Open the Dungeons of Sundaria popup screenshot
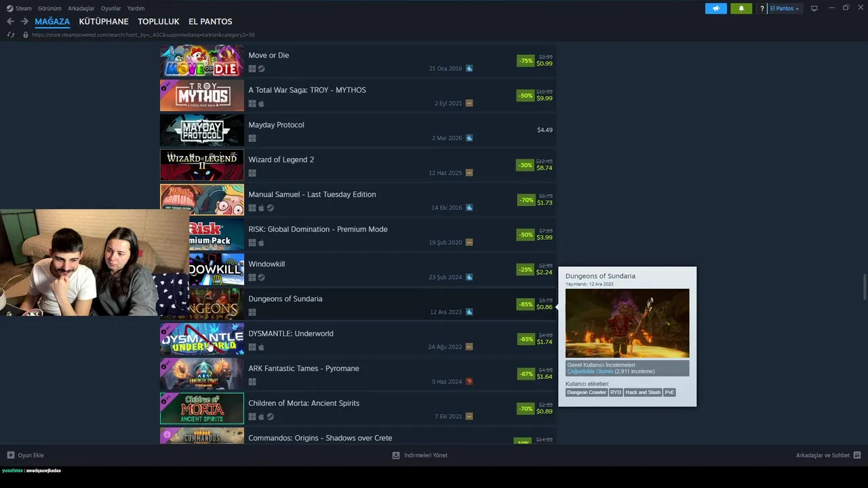Image resolution: width=868 pixels, height=488 pixels. 627,323
